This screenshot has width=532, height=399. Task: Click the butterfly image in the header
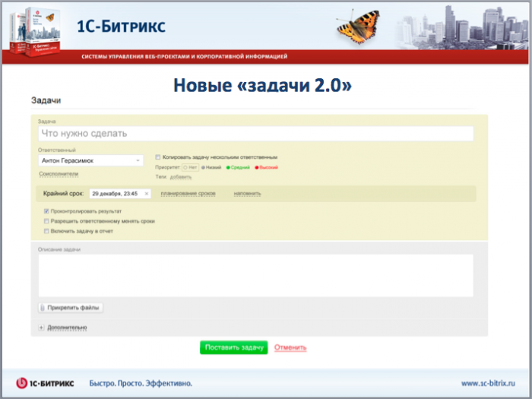click(359, 27)
